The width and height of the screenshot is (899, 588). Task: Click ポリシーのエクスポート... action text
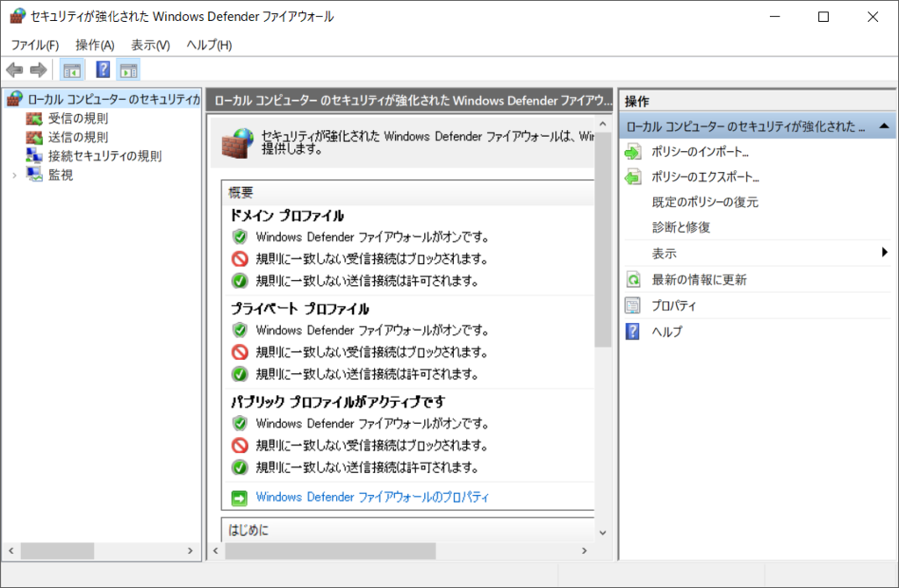[705, 177]
